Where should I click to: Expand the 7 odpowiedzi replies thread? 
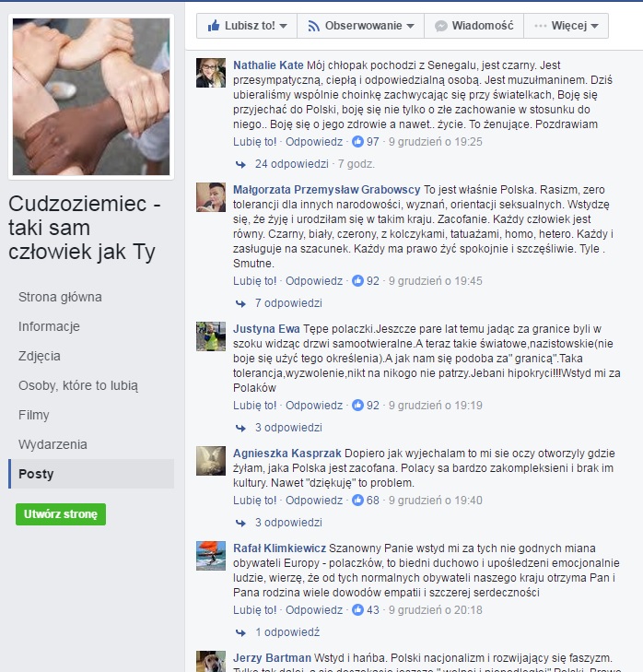pyautogui.click(x=288, y=303)
